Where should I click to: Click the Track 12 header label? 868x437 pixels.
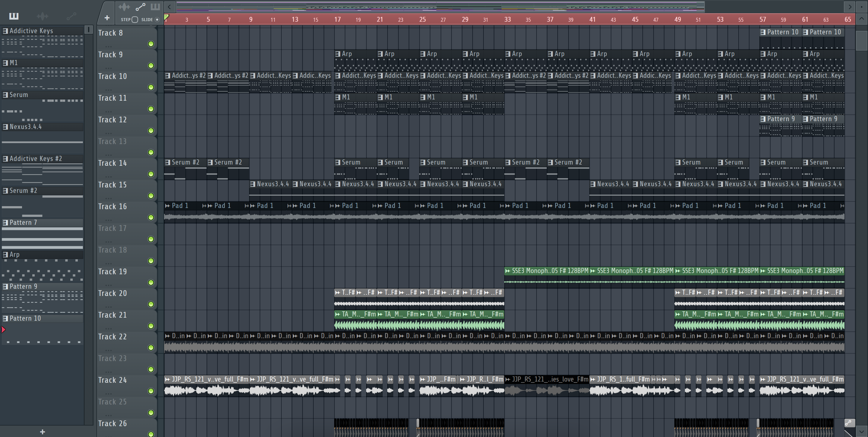112,120
